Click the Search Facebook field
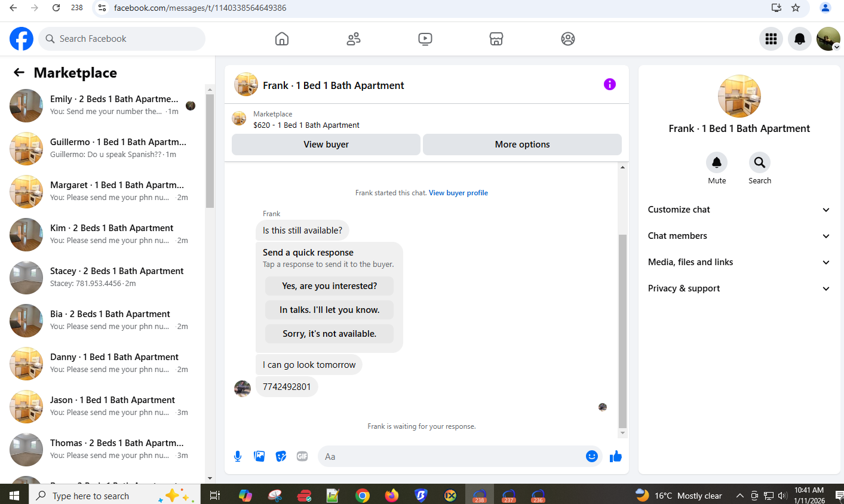 [x=122, y=39]
